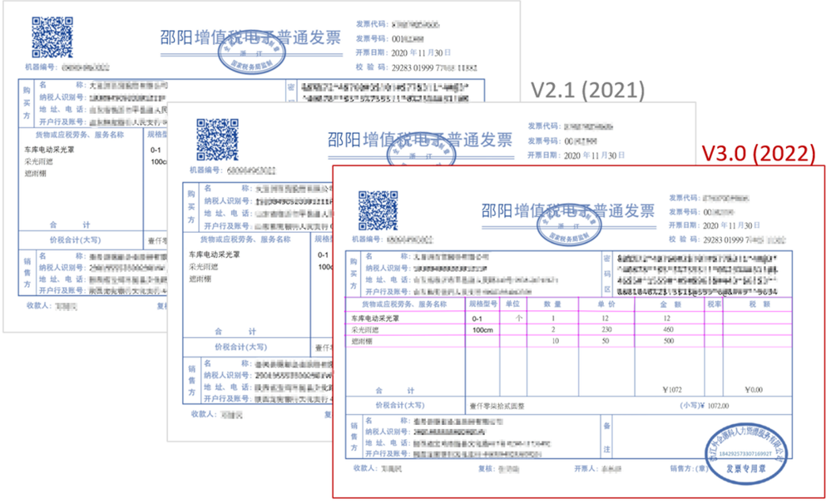Click 车库电动采光罩 in the middle invoice
831x504 pixels.
(x=214, y=254)
